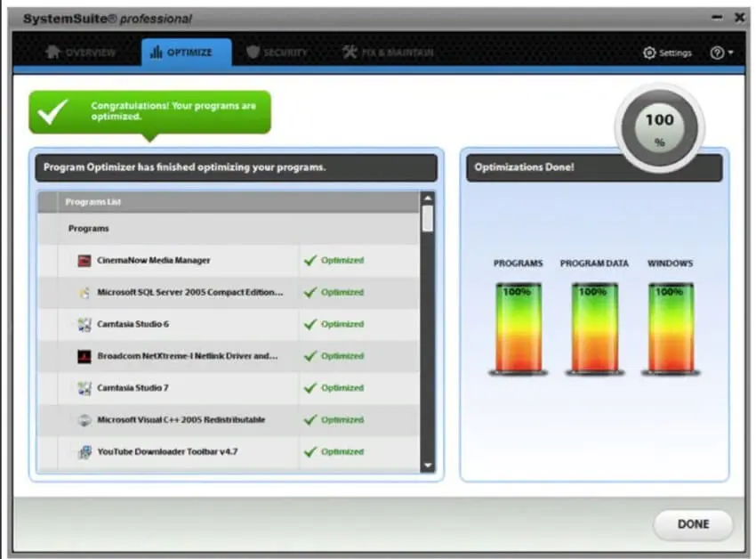Click the Security shield icon

253,52
